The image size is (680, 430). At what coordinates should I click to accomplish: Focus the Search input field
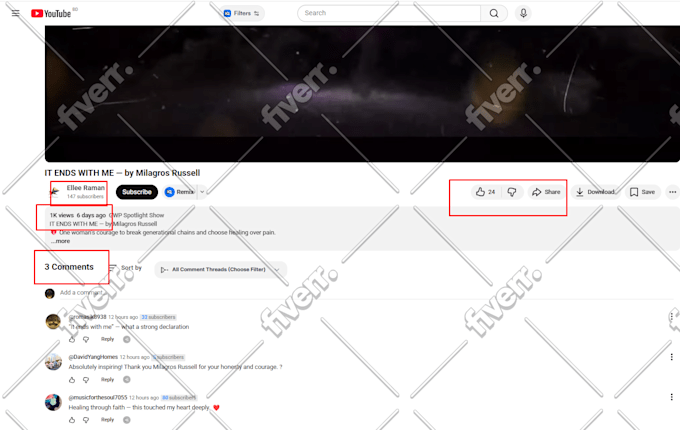(389, 13)
